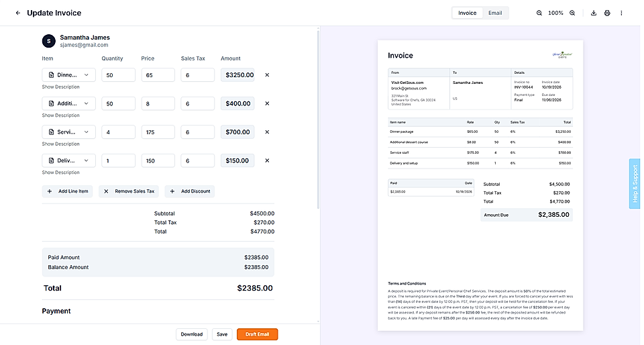Edit the Service staff quantity field of 4
This screenshot has width=644, height=345.
tap(118, 132)
